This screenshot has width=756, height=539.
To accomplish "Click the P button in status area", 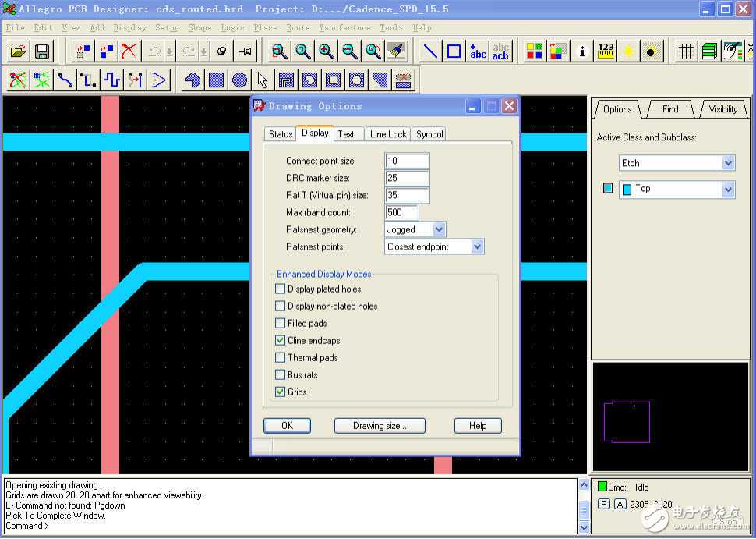I will tap(604, 504).
